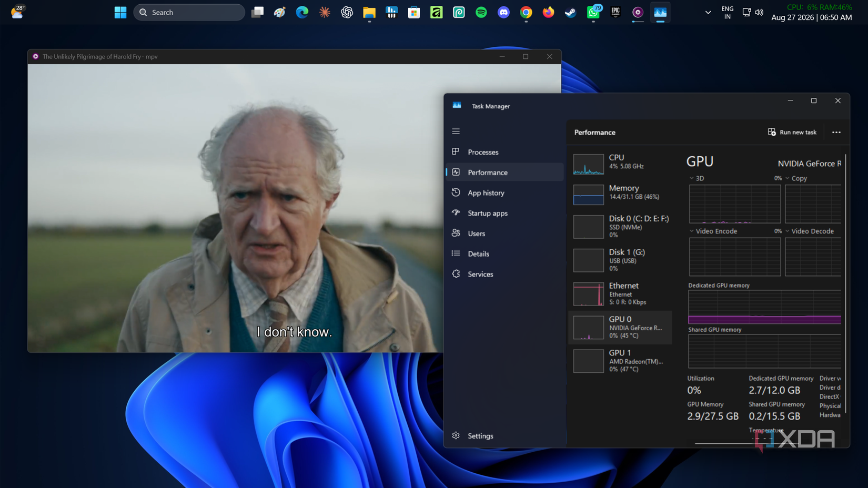Image resolution: width=868 pixels, height=488 pixels.
Task: Open File Explorer from the taskbar
Action: [369, 12]
